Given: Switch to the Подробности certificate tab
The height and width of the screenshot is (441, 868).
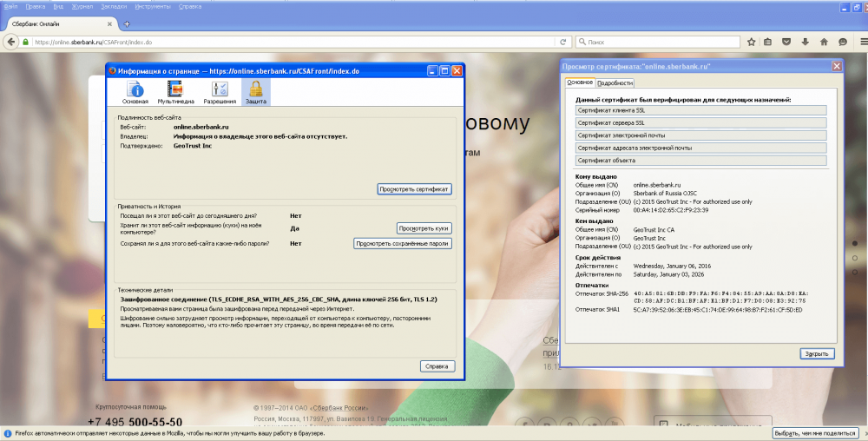Looking at the screenshot, I should coord(615,83).
